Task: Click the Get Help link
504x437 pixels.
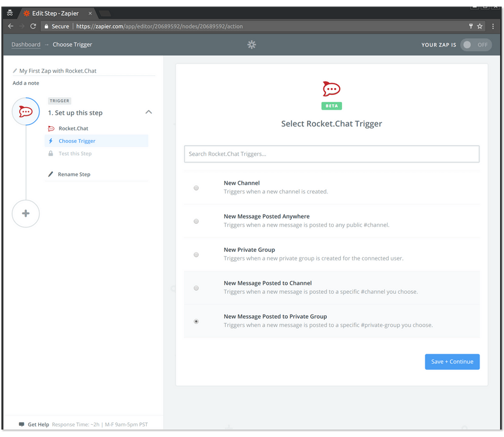Action: 38,424
